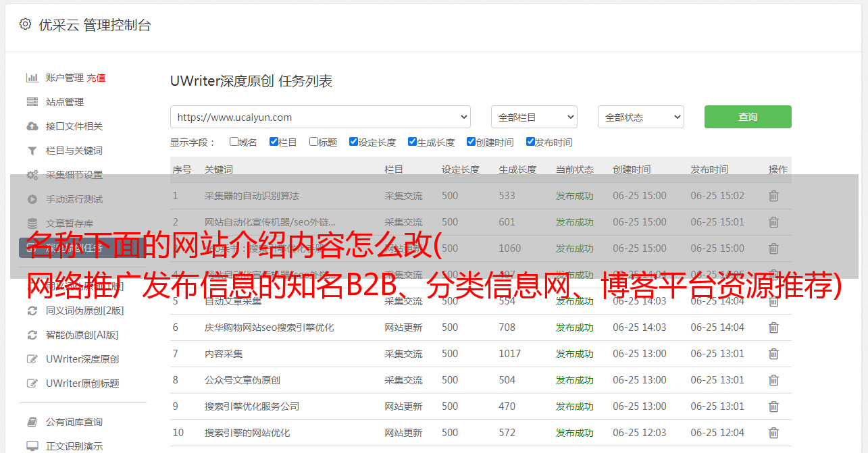The width and height of the screenshot is (868, 453).
Task: Delete the 搜索引擎的网站优化 task via trash icon
Action: pos(773,433)
